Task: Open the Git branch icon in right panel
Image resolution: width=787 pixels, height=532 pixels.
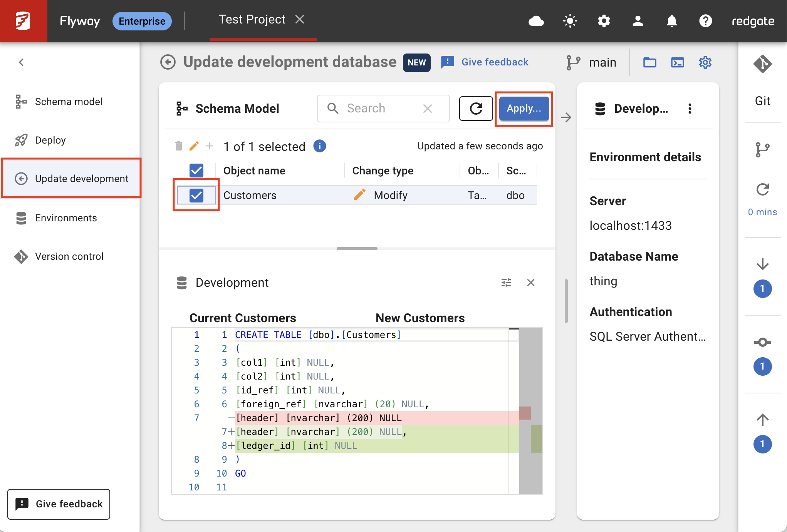Action: (762, 150)
